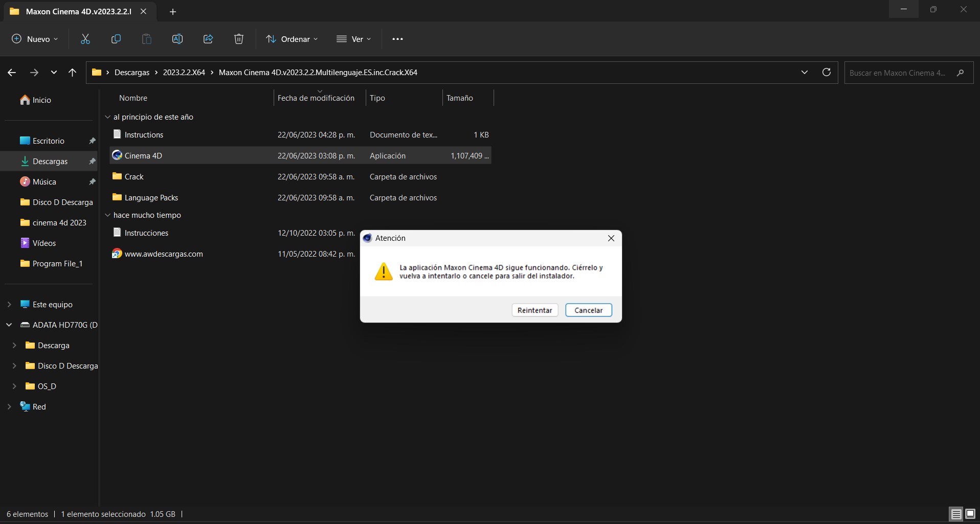Click the Reintentar button
The image size is (980, 524).
coord(534,310)
